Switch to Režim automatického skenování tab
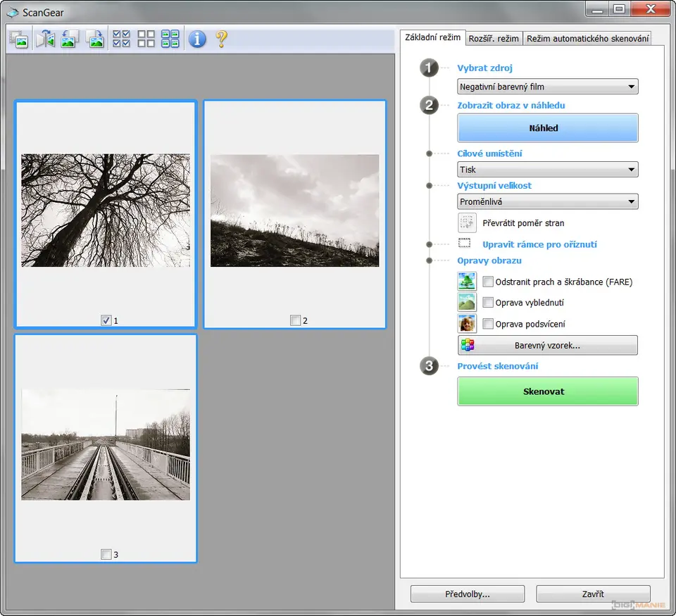The width and height of the screenshot is (676, 616). tap(587, 38)
